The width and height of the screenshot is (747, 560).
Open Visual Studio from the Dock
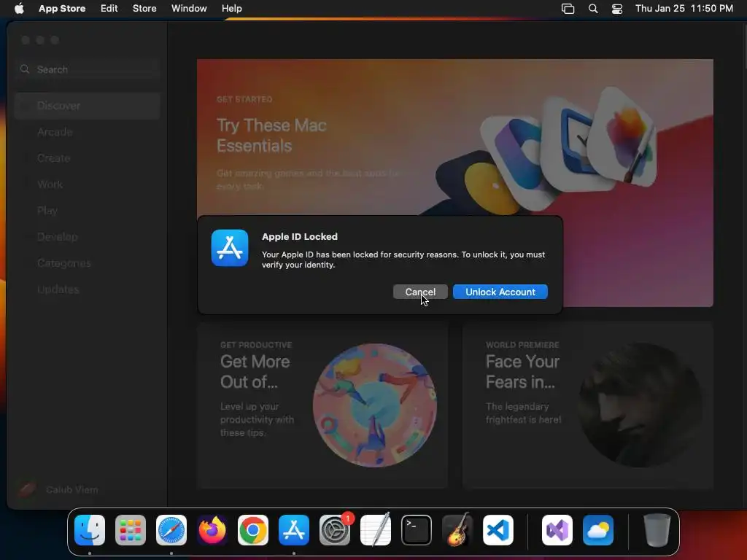(x=557, y=530)
